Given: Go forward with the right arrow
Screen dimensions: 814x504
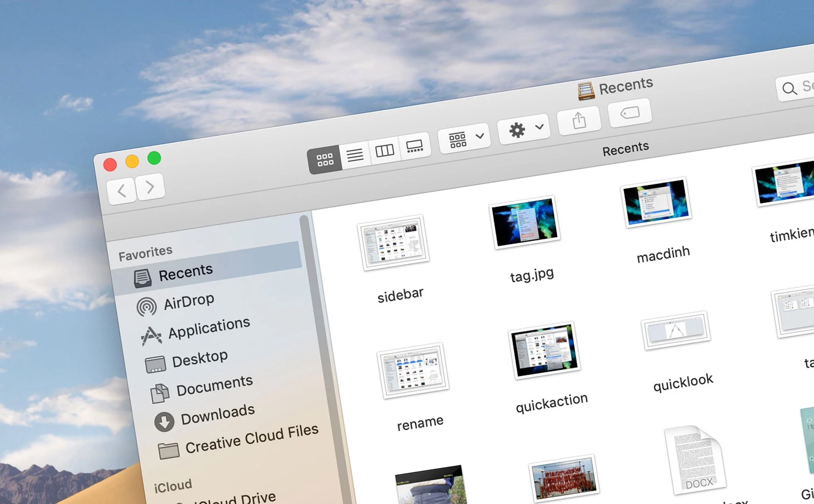Looking at the screenshot, I should pyautogui.click(x=150, y=186).
